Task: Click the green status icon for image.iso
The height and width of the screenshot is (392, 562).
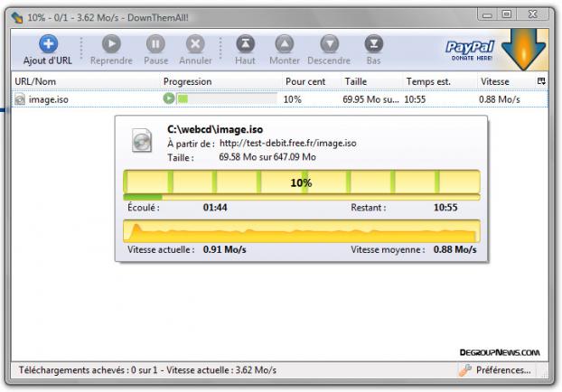Action: (x=168, y=99)
